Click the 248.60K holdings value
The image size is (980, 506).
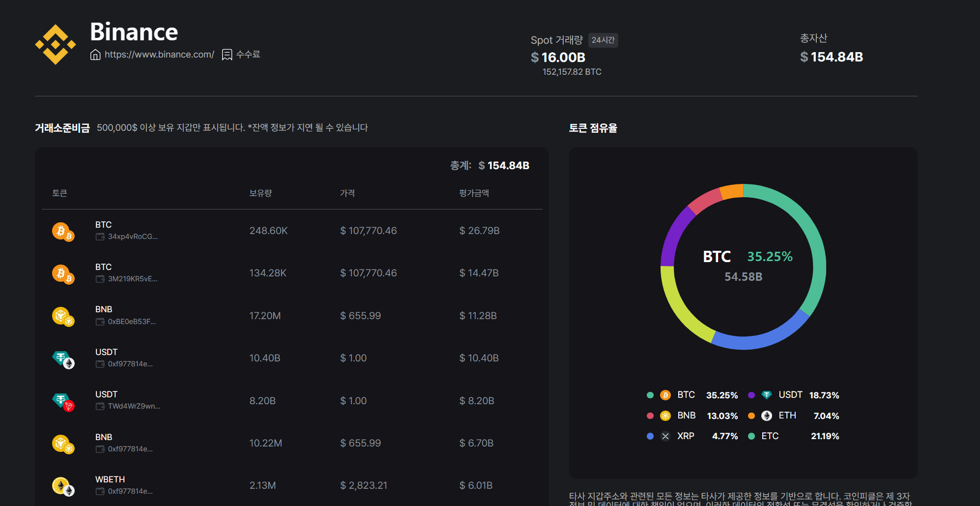point(268,231)
